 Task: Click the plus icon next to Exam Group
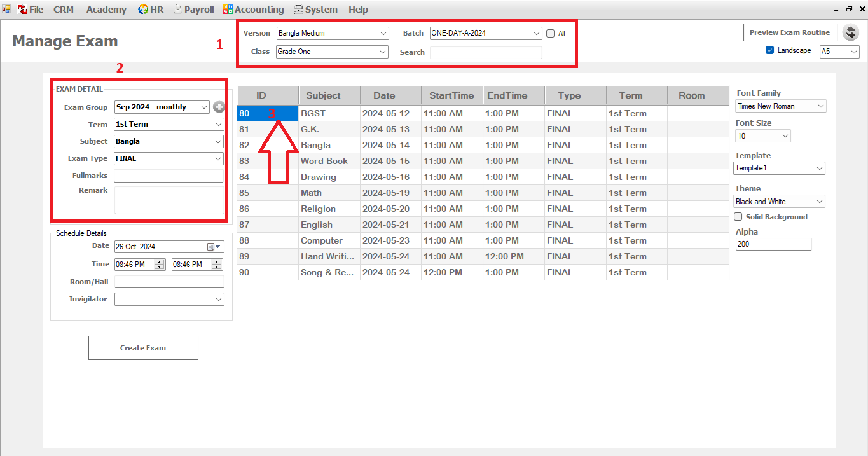tap(219, 107)
